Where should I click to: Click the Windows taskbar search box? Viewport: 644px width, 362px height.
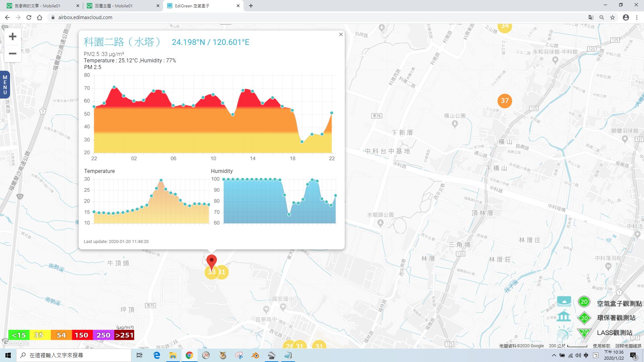[x=74, y=355]
